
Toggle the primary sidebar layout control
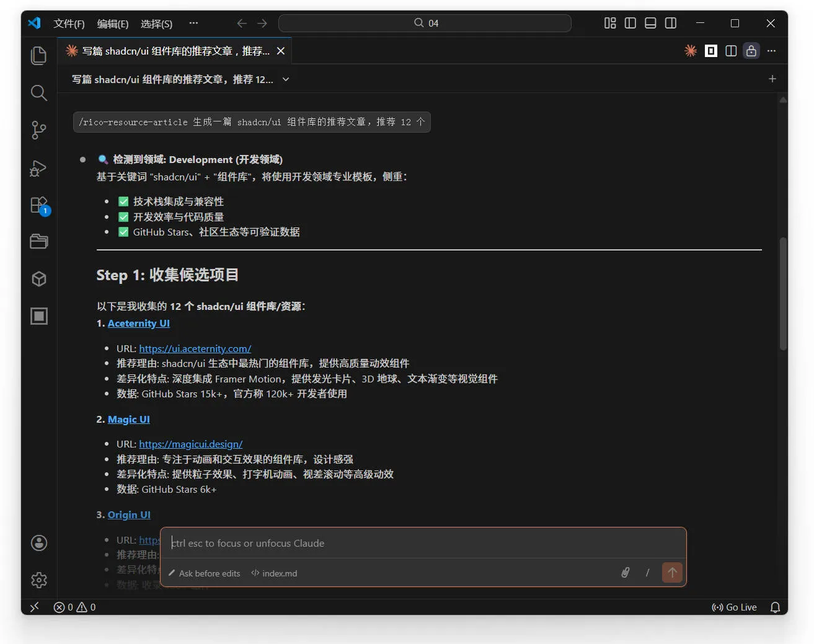pos(630,23)
